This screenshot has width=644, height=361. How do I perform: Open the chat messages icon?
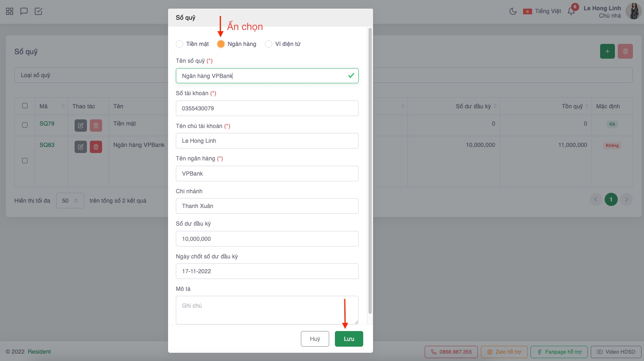(24, 11)
